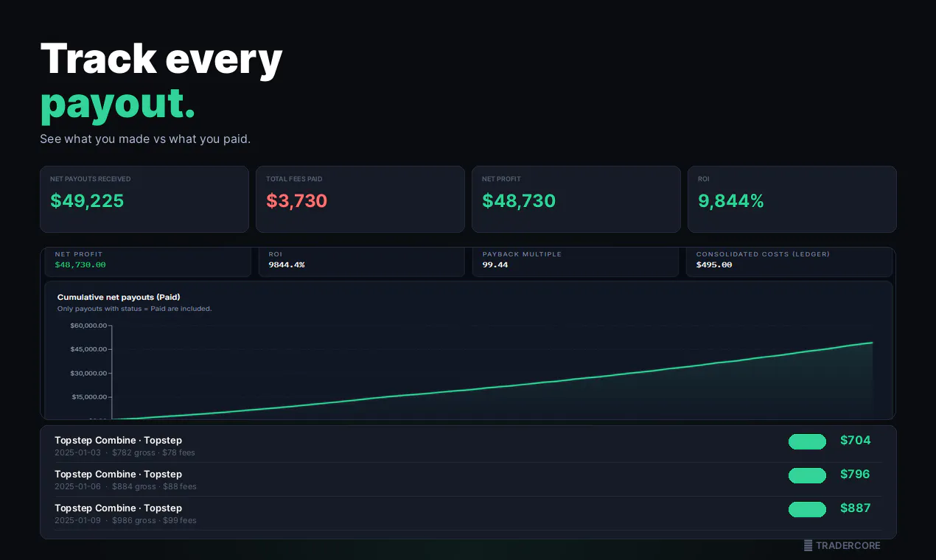Click the Payback Multiple 99.44 value
This screenshot has height=560, width=936.
[x=495, y=265]
